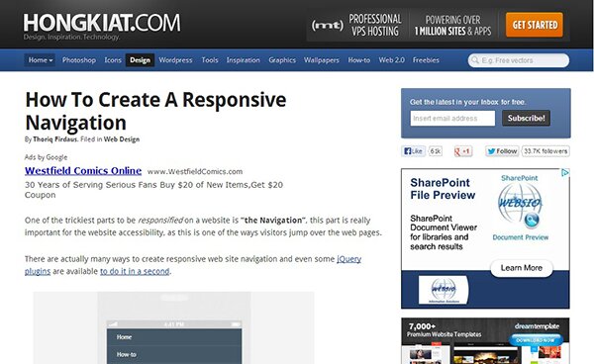The image size is (594, 364).
Task: Open the Freebies section
Action: coord(426,60)
